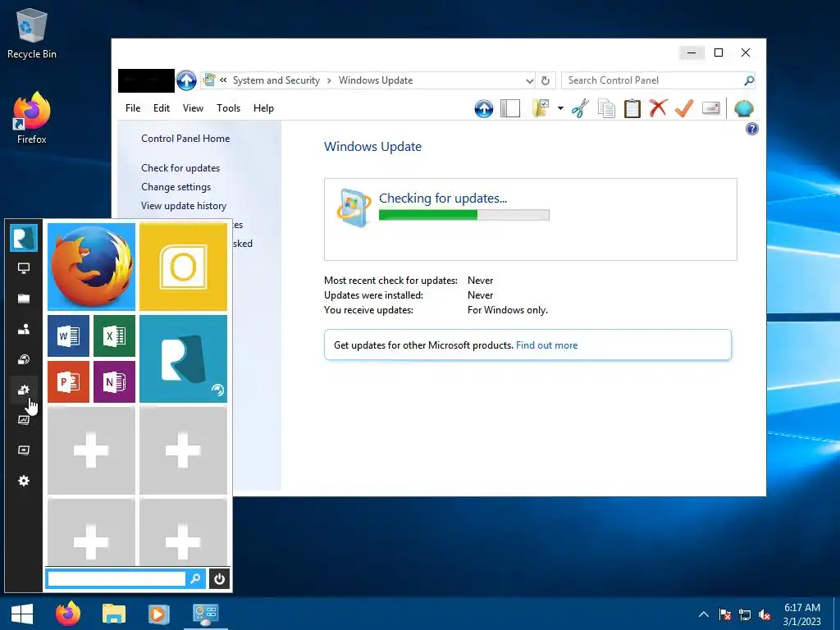Click the chart monitor sidebar icon
Screen dimensions: 840x630
(24, 420)
